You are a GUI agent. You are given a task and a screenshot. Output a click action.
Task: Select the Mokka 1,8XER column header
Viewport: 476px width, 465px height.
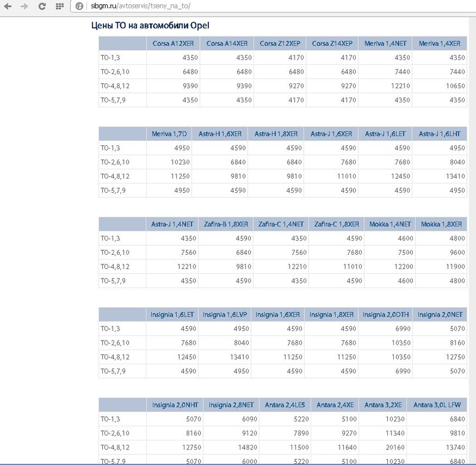(x=441, y=224)
